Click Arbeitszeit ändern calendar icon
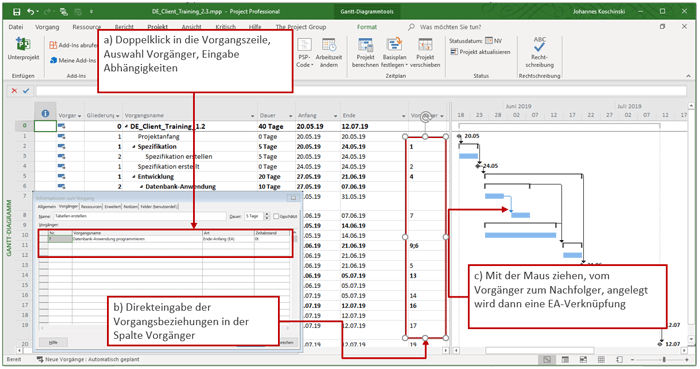The width and height of the screenshot is (700, 369). (329, 45)
